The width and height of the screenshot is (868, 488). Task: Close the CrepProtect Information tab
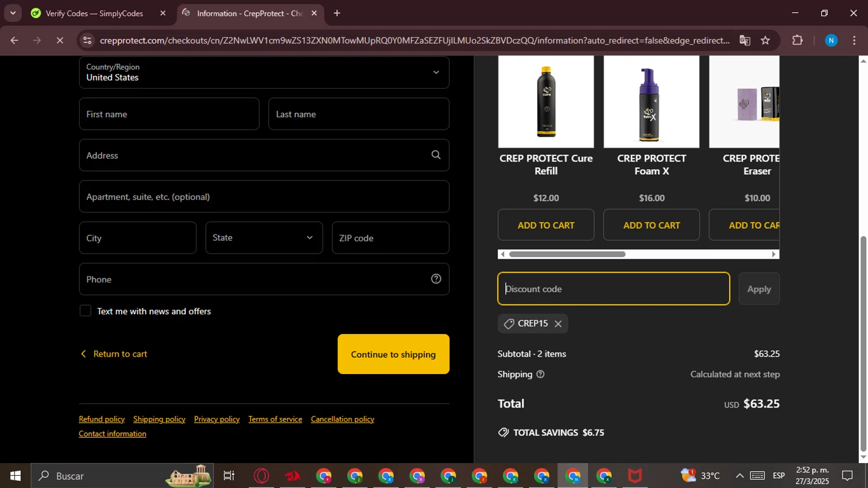(314, 13)
